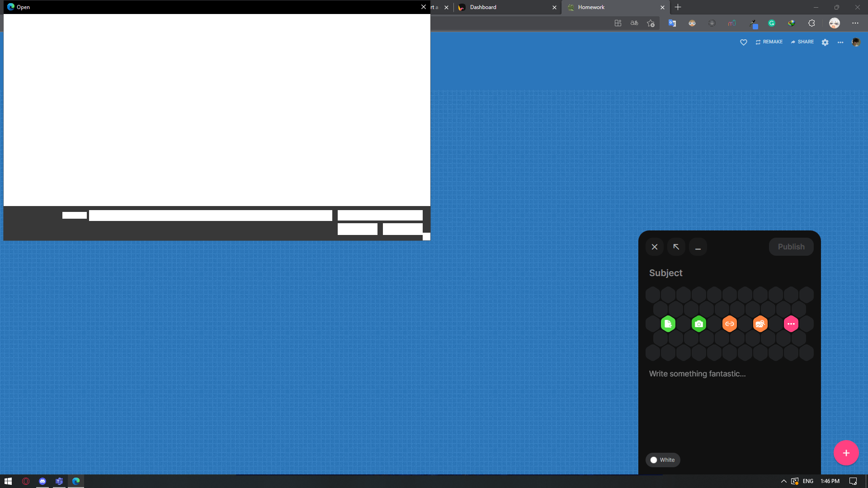Open more attachment options pink hexagon
The width and height of the screenshot is (868, 488).
pyautogui.click(x=791, y=324)
